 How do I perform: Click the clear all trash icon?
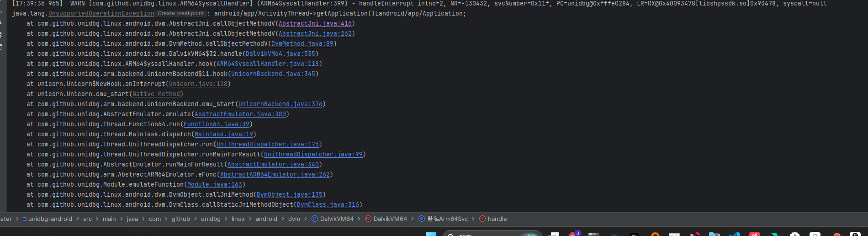coord(1,47)
